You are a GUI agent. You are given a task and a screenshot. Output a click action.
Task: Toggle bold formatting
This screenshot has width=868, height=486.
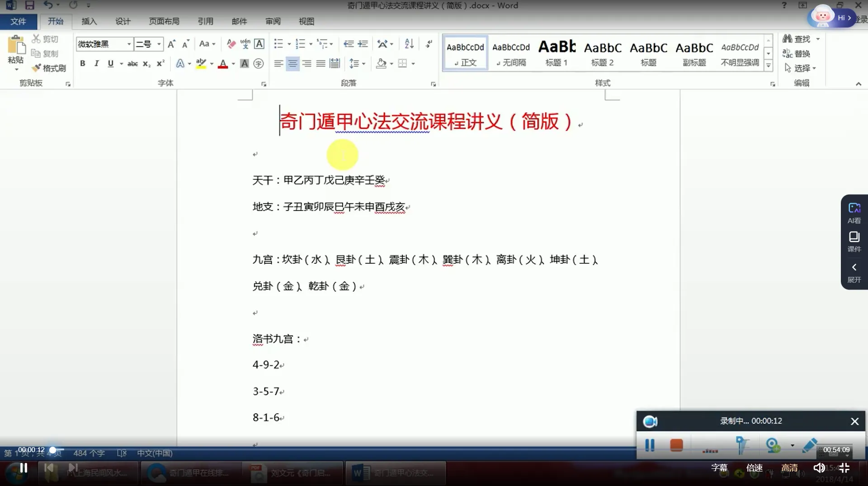click(82, 63)
